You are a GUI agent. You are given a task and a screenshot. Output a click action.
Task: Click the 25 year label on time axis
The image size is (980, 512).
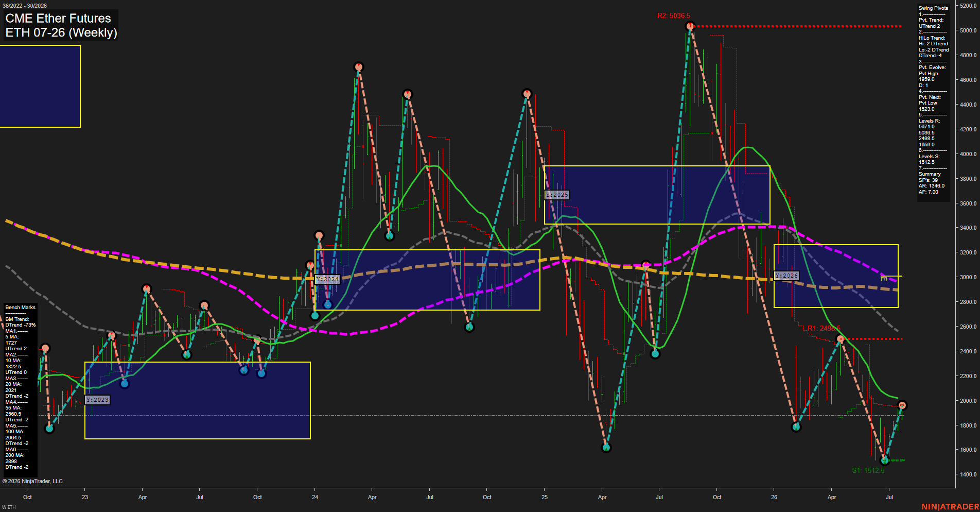click(x=545, y=497)
